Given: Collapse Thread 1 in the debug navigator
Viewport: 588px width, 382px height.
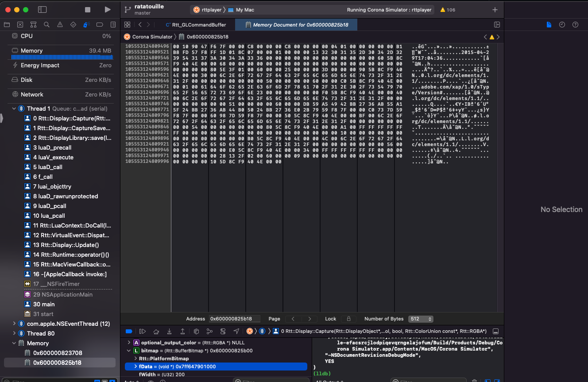Looking at the screenshot, I should [x=14, y=108].
